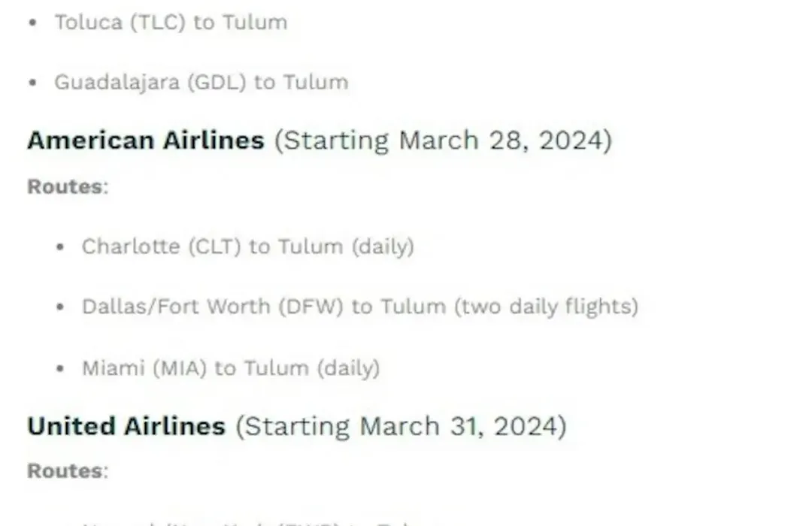Click the Routes label under American Airlines
The image size is (812, 526).
(68, 186)
